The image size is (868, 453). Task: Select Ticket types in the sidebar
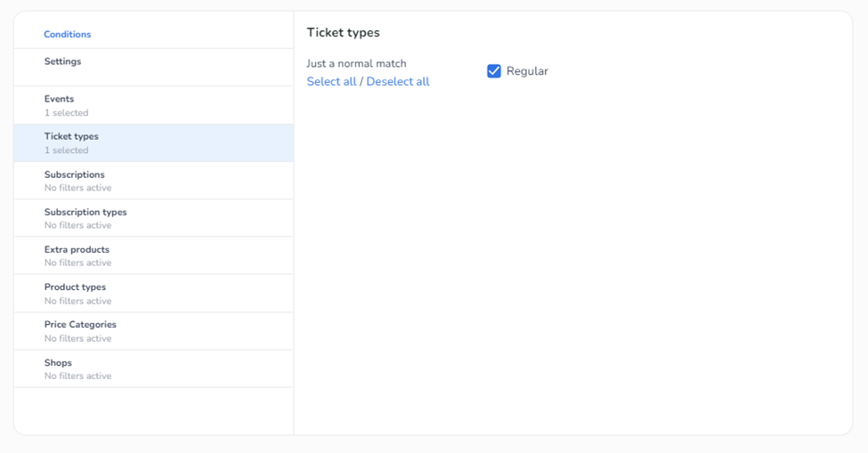(x=71, y=136)
